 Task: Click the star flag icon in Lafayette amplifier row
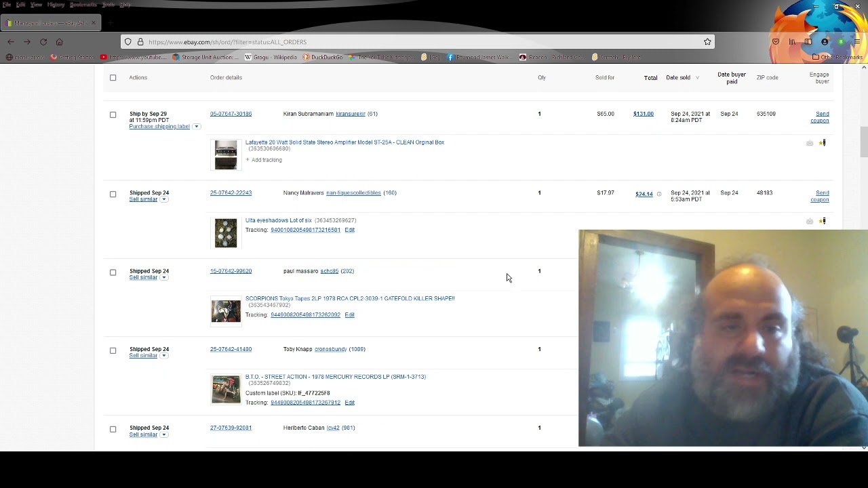point(823,143)
